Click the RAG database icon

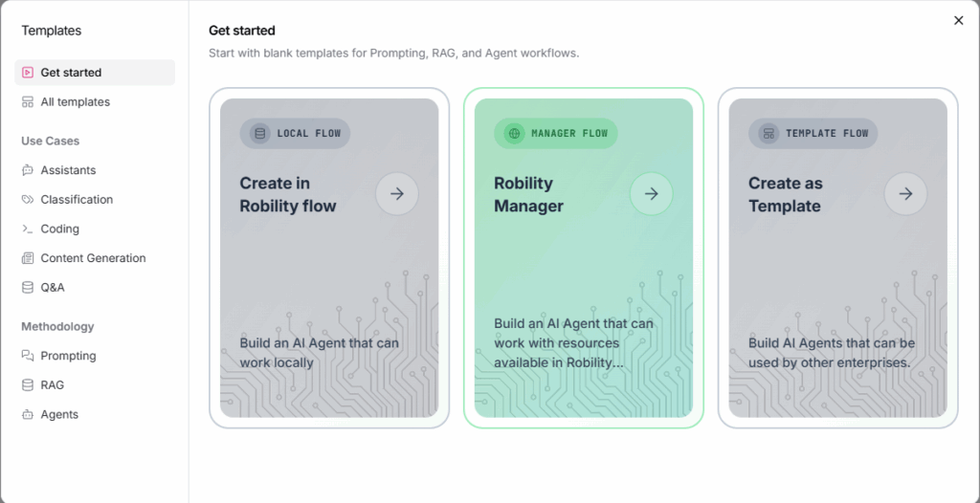click(x=28, y=385)
